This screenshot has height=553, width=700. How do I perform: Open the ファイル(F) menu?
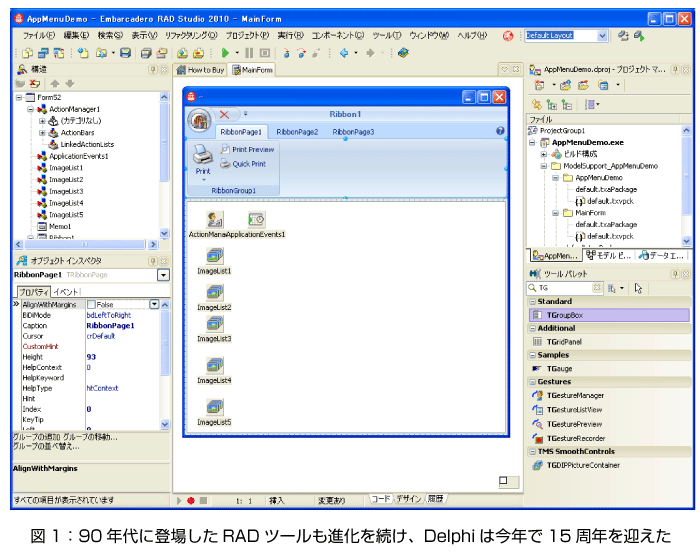39,35
